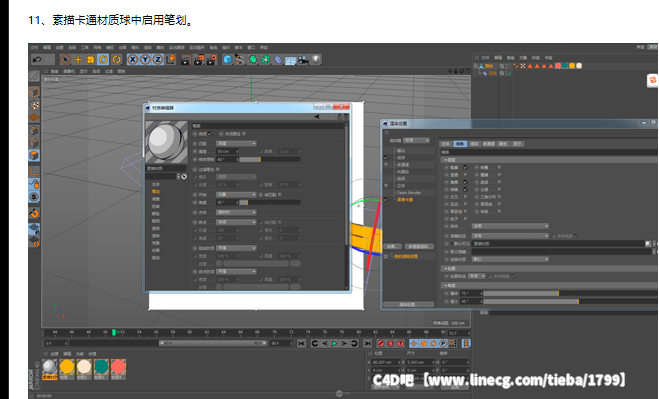This screenshot has width=659, height=399.
Task: Open the first dropdown in material editor strokes
Action: pyautogui.click(x=236, y=143)
